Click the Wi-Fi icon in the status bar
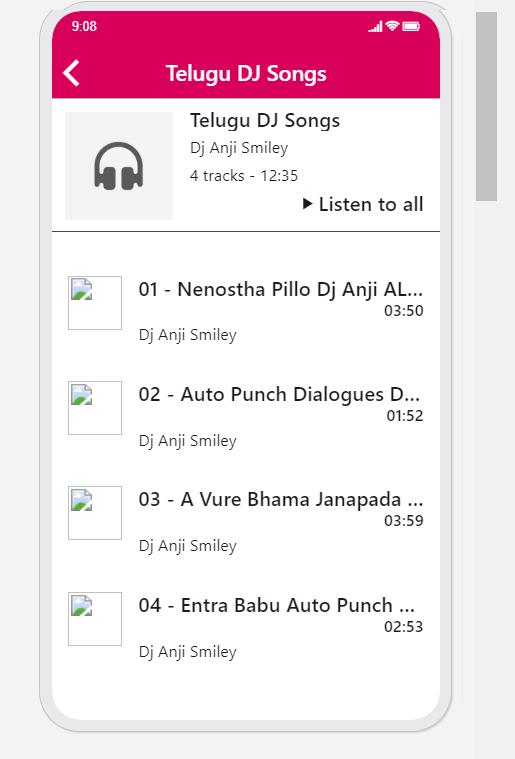Screen dimensions: 515x759 click(x=393, y=26)
